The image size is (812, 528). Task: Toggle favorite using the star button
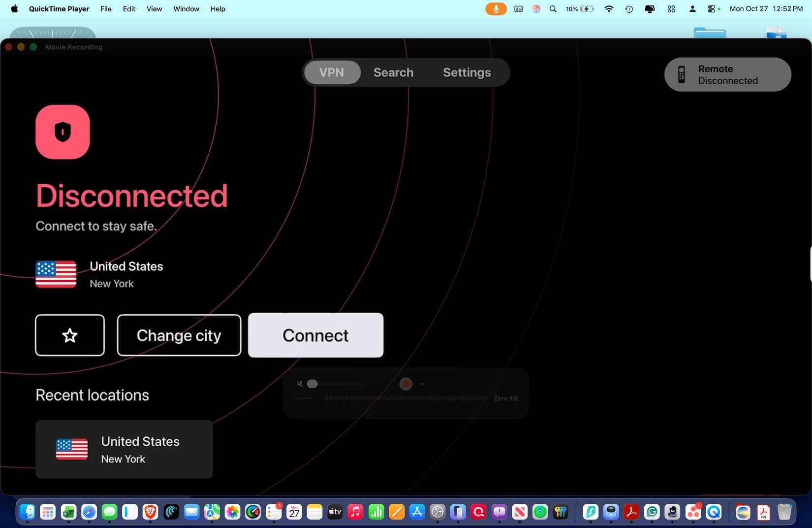tap(69, 335)
